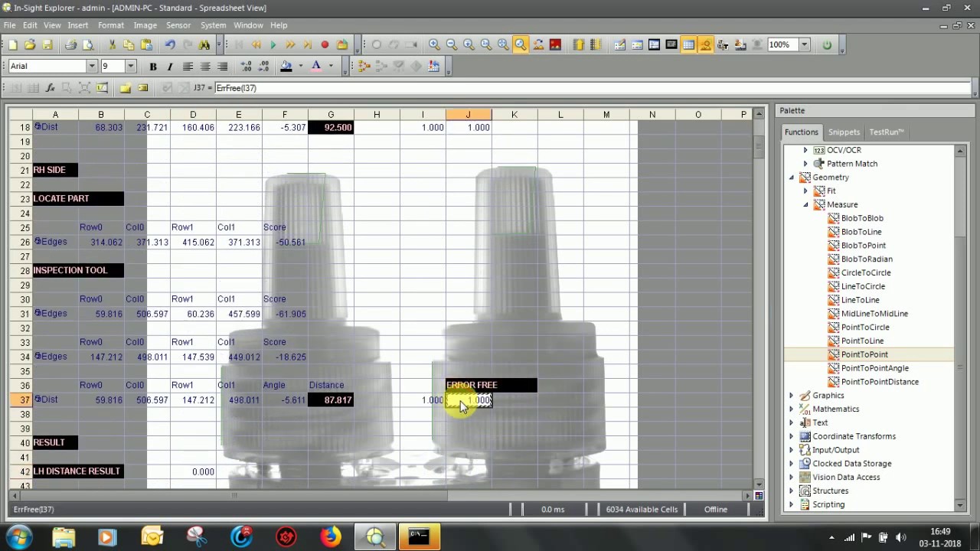The width and height of the screenshot is (980, 551).
Task: Click the red Record button
Action: (x=325, y=45)
